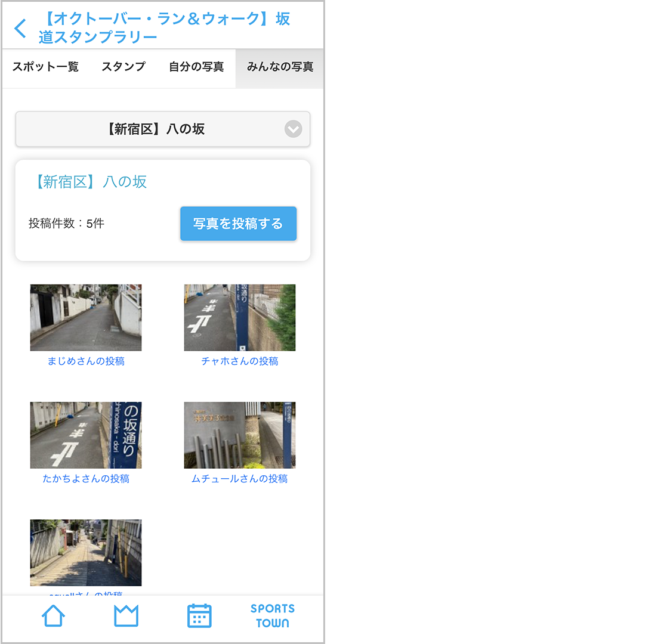Screen dimensions: 664x644
Task: Click the 投稿件数：5件 text
Action: [66, 224]
